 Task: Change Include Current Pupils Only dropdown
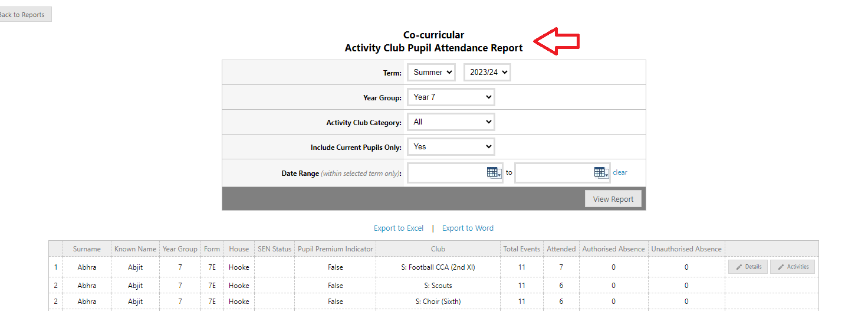click(x=451, y=147)
